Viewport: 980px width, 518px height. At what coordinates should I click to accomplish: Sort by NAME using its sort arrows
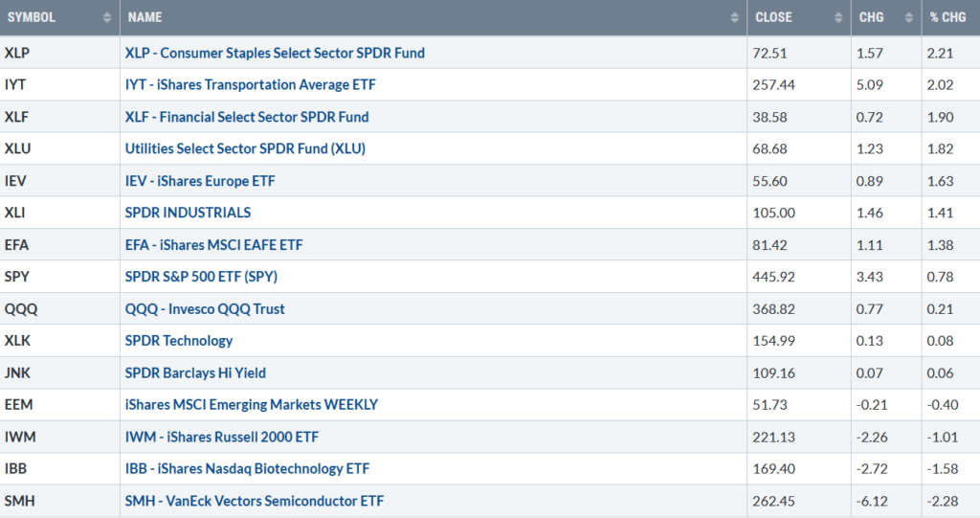point(734,17)
